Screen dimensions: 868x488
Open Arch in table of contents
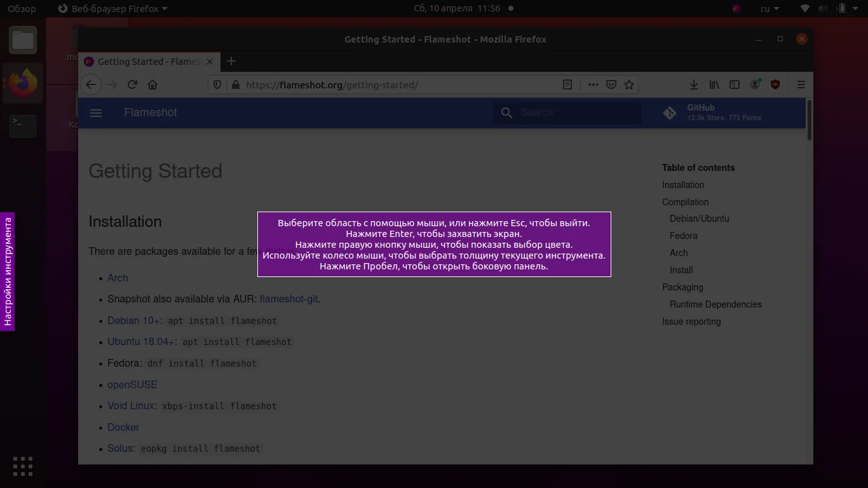679,253
